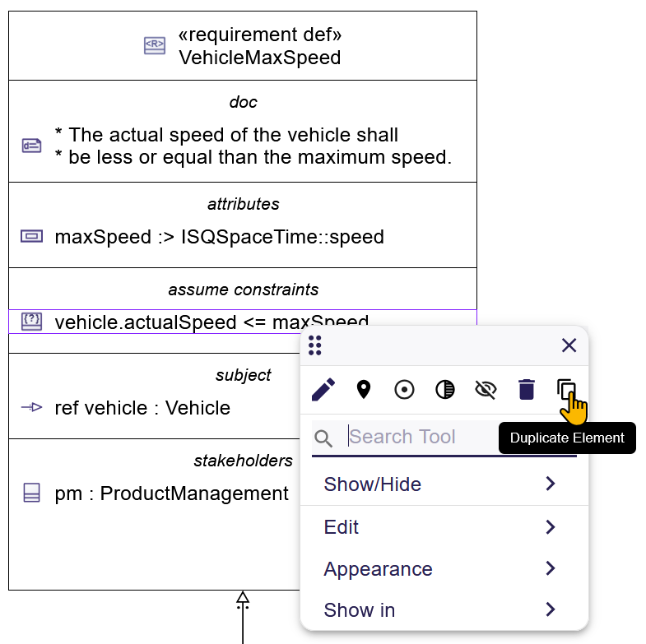Select the ref vehicle subject item
The width and height of the screenshot is (646, 644).
(x=142, y=408)
